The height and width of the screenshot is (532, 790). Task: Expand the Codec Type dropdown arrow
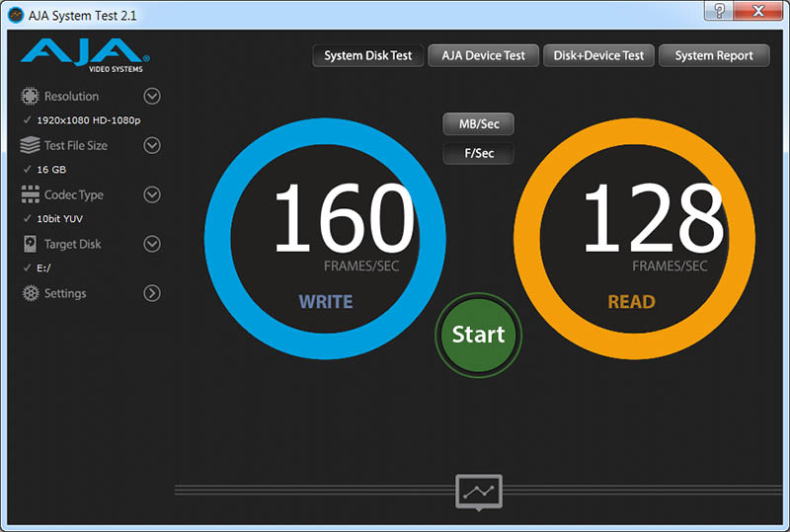[x=152, y=194]
